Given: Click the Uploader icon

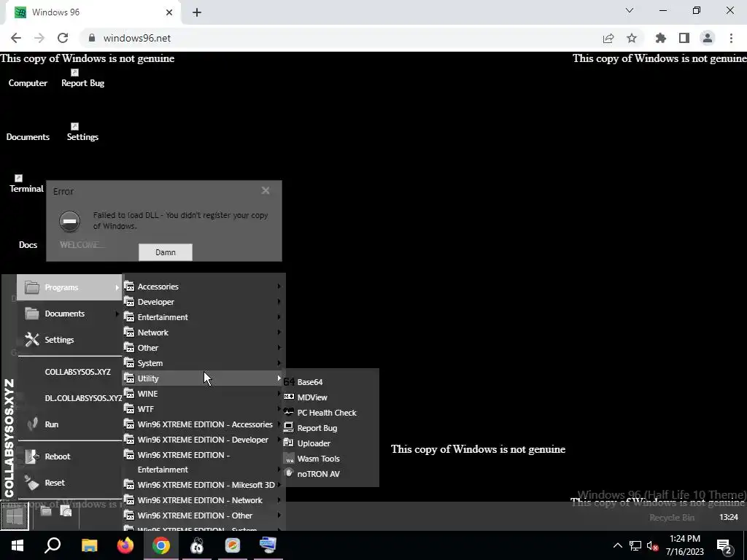Looking at the screenshot, I should pos(289,443).
